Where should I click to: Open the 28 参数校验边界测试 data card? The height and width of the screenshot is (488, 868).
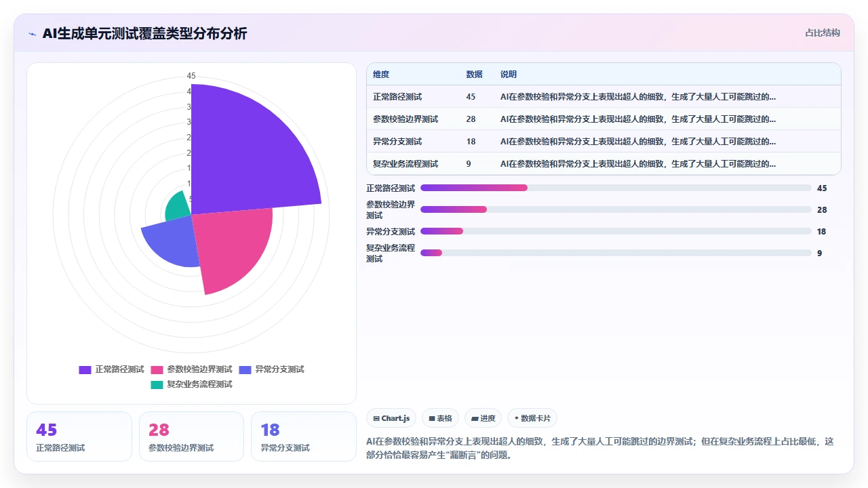click(191, 436)
